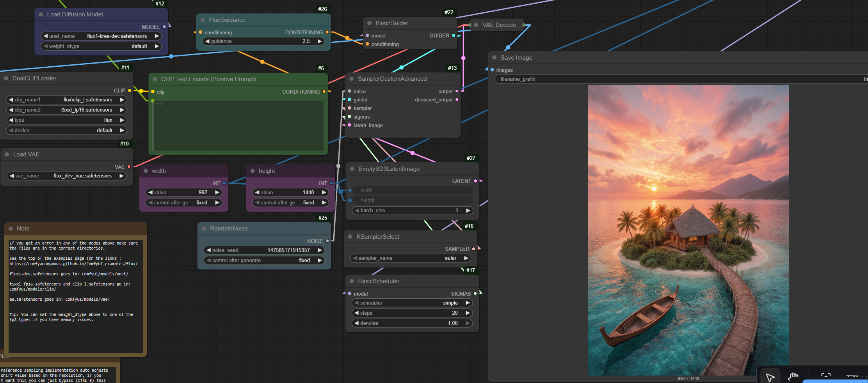Click the KSamplerSelect node title

click(x=377, y=236)
